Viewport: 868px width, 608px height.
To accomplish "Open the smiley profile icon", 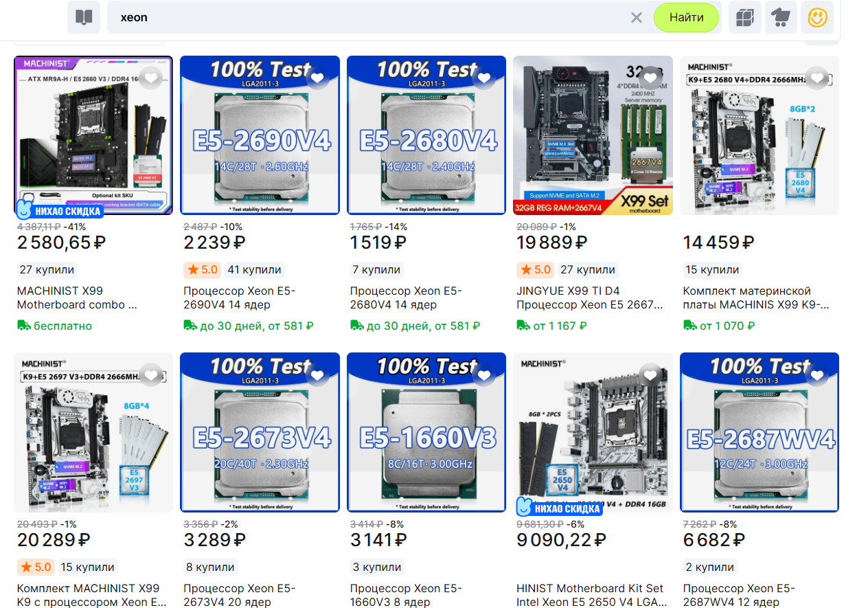I will tap(817, 17).
